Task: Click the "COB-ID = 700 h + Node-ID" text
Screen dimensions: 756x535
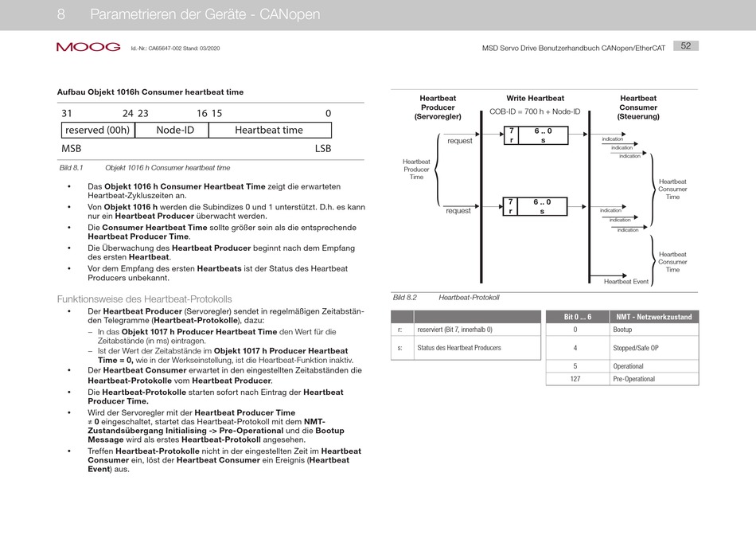Action: tap(536, 111)
